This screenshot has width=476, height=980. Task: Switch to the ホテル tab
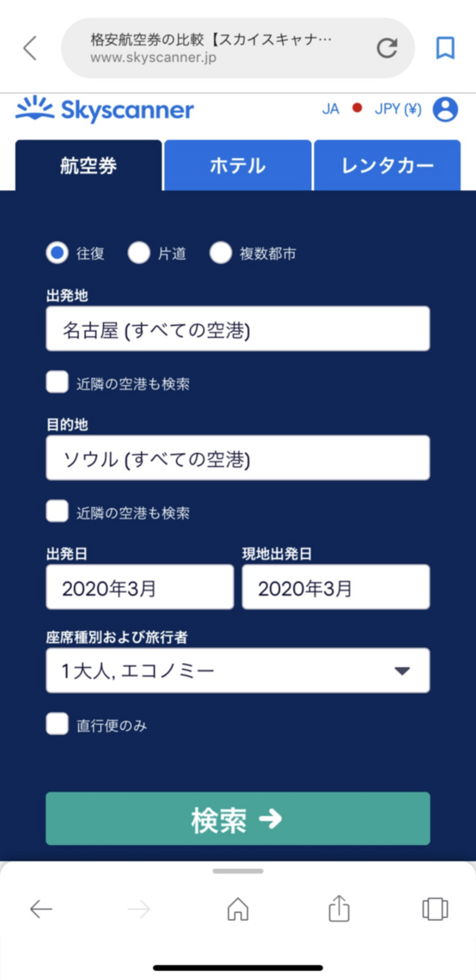coord(238,166)
